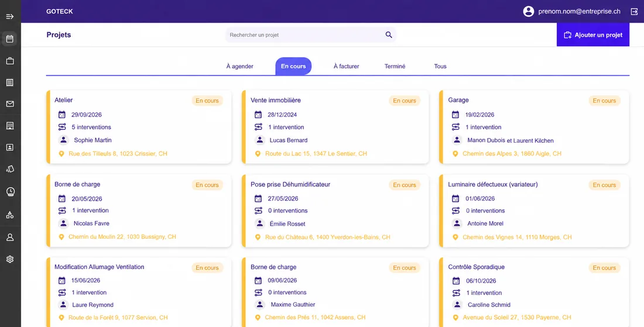Click Maxime Gauthier's avatar icon

click(259, 305)
